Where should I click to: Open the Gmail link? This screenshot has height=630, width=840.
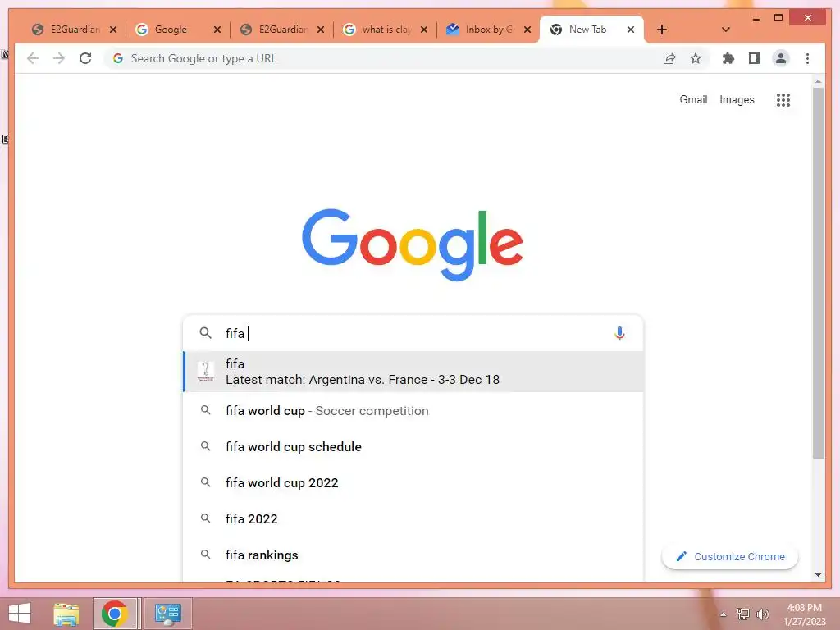tap(693, 99)
